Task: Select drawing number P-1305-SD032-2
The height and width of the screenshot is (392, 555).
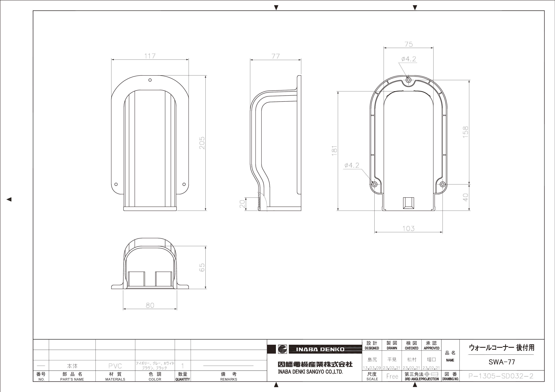Action: click(x=501, y=376)
